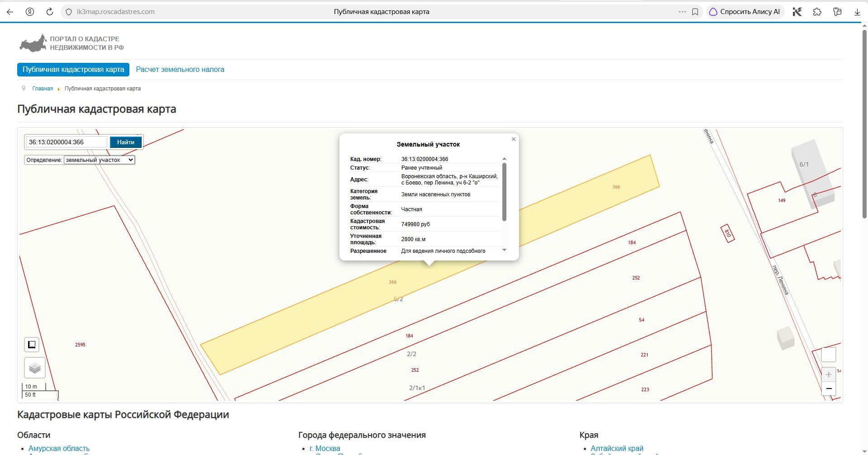Click the cadastral number search field
This screenshot has width=868, height=455.
tap(67, 142)
